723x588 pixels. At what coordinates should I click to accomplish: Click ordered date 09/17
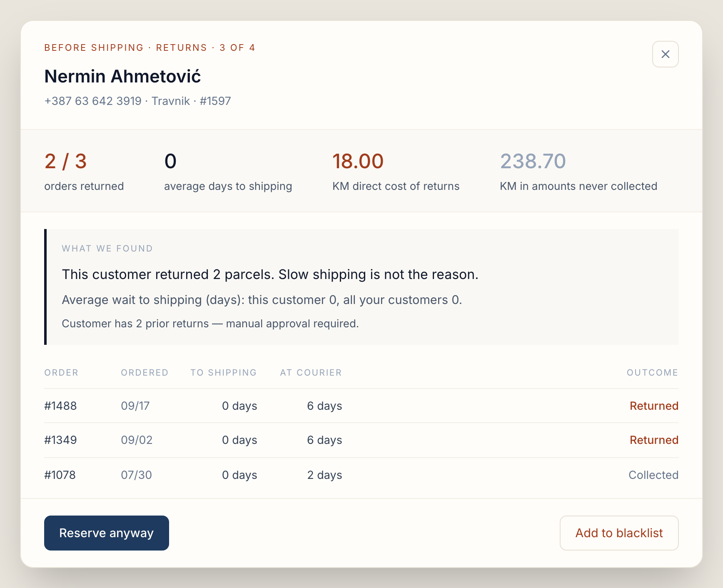tap(135, 406)
